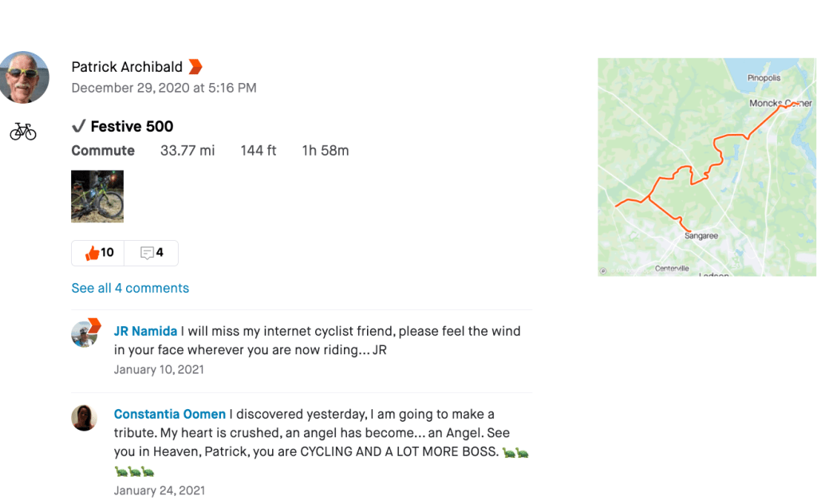The height and width of the screenshot is (504, 817).
Task: Open Constantia Oomen's profile picture
Action: [x=85, y=417]
